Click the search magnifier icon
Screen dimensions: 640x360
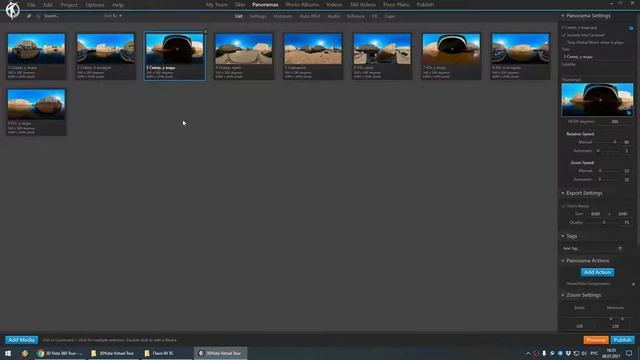(x=38, y=16)
